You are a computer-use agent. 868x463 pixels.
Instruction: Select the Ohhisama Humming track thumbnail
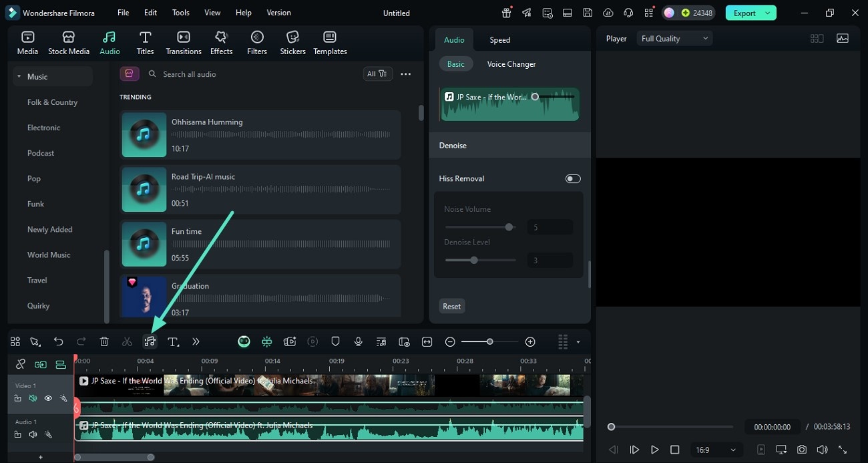tap(144, 134)
